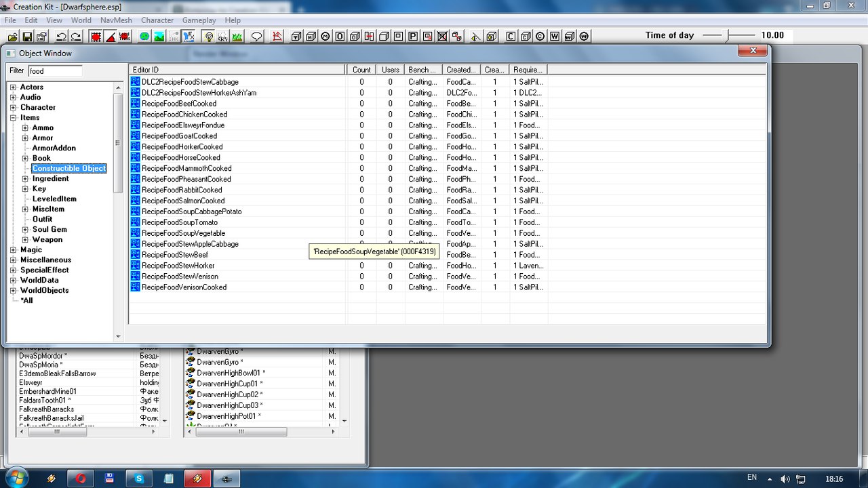868x488 pixels.
Task: Open the View menu
Action: pyautogui.click(x=54, y=20)
